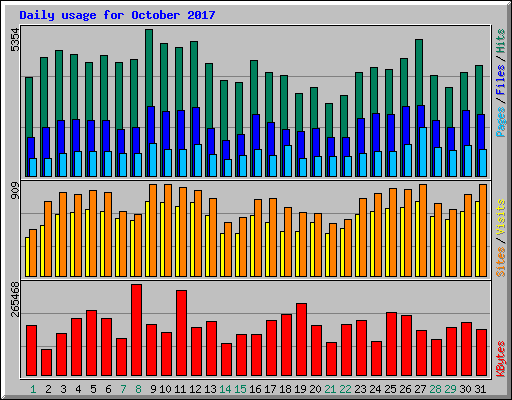Click day label "2" on the x-axis
The image size is (512, 400).
coord(48,389)
